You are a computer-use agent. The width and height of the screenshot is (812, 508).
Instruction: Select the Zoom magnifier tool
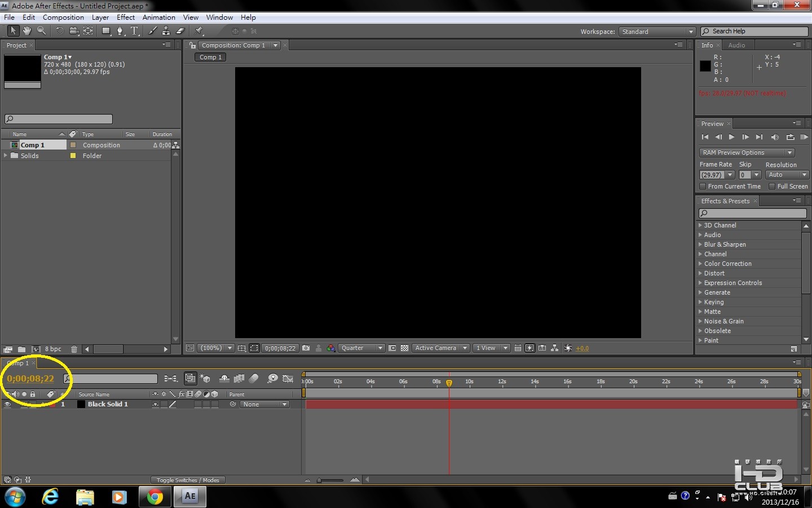point(42,31)
